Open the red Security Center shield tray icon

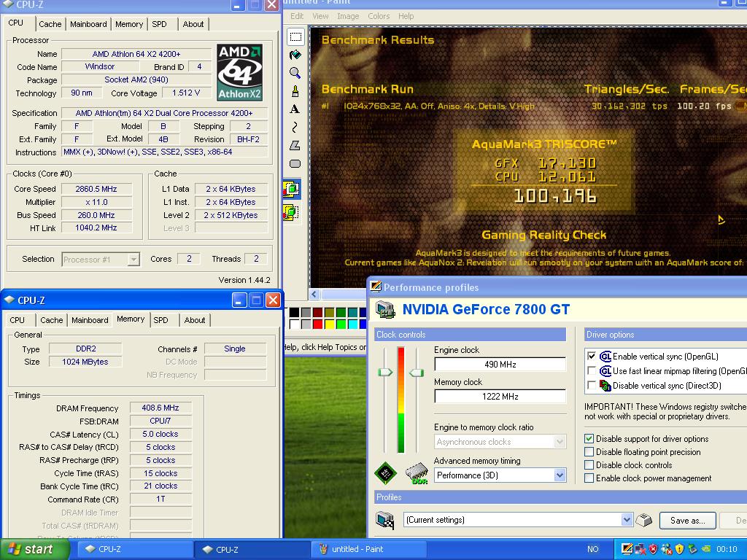[653, 549]
